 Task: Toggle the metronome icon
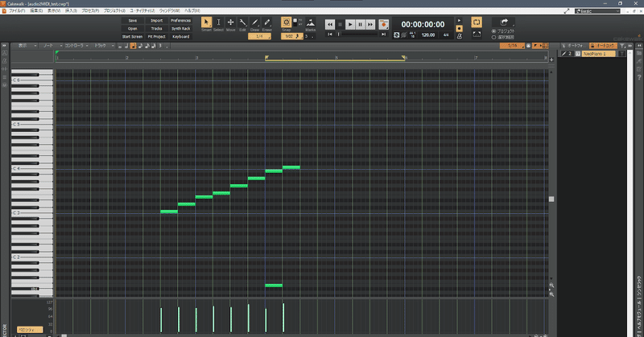point(460,36)
